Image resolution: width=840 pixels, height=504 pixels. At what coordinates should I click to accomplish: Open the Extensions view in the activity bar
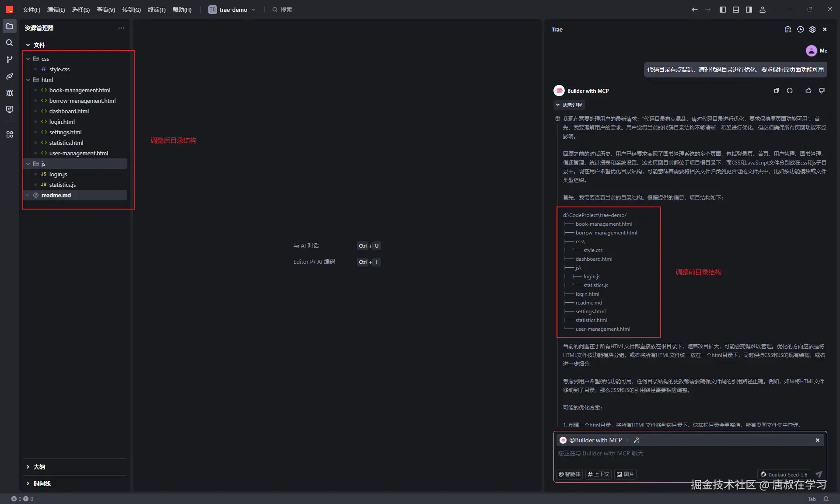pos(9,134)
